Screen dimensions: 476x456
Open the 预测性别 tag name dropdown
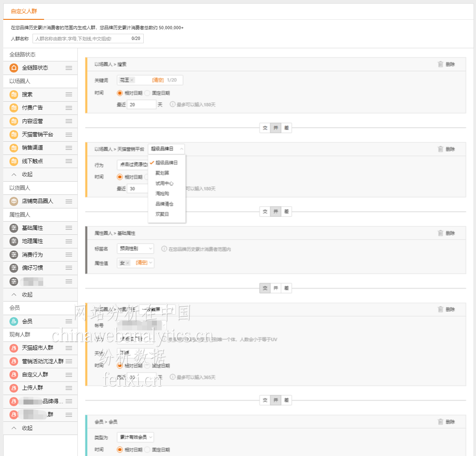135,248
